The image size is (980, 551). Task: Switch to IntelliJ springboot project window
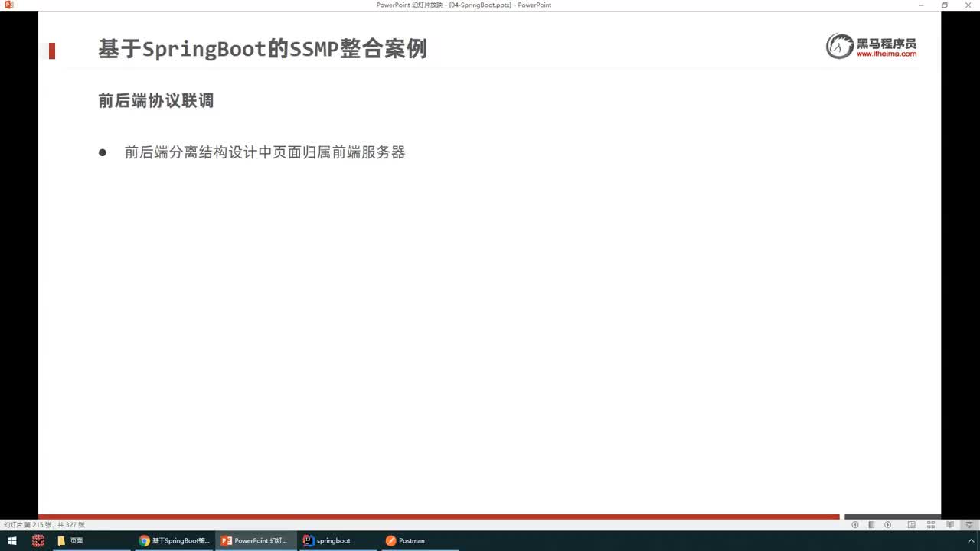tap(337, 540)
